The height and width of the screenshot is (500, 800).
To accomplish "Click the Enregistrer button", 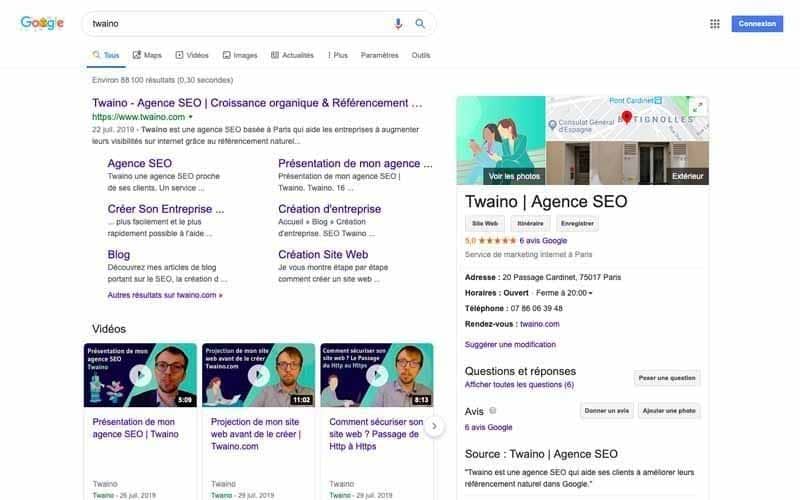I will (x=577, y=223).
